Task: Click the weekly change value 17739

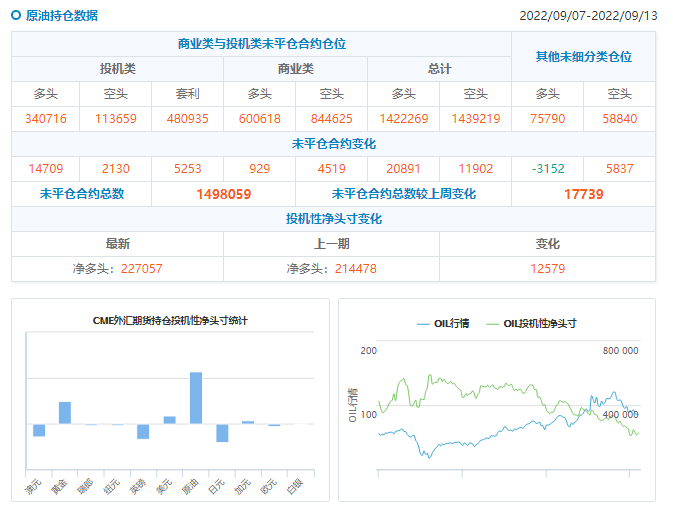Action: tap(583, 194)
